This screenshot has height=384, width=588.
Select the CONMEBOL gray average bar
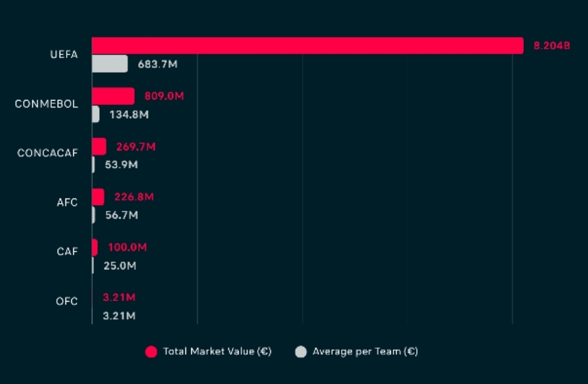point(96,114)
